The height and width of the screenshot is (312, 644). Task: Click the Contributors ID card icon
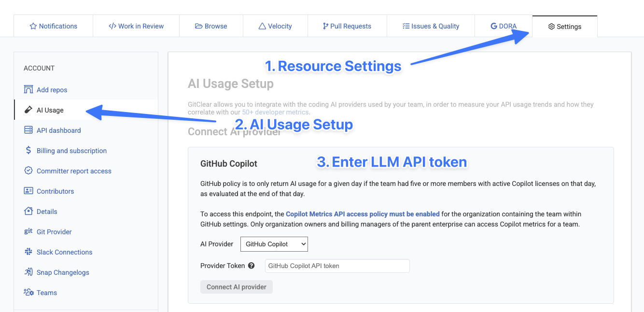pos(28,191)
